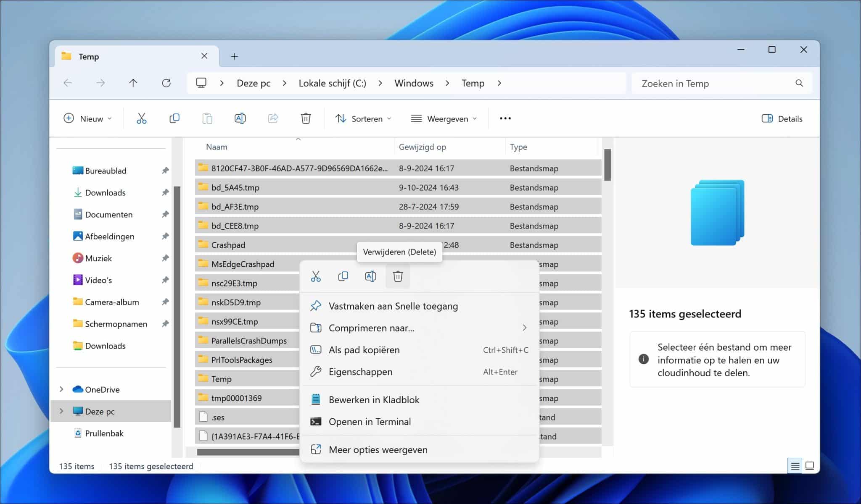Click the Rename icon in the context menu
Image resolution: width=861 pixels, height=504 pixels.
[370, 276]
